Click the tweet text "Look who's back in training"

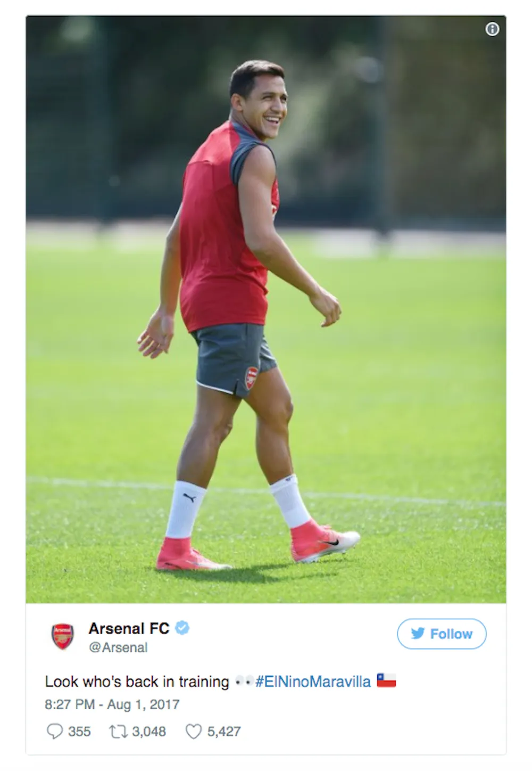pyautogui.click(x=137, y=682)
